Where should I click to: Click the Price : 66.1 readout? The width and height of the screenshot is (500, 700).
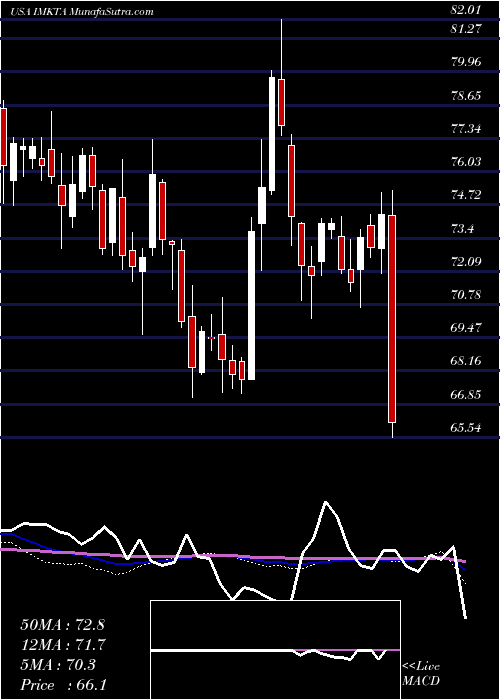click(62, 685)
